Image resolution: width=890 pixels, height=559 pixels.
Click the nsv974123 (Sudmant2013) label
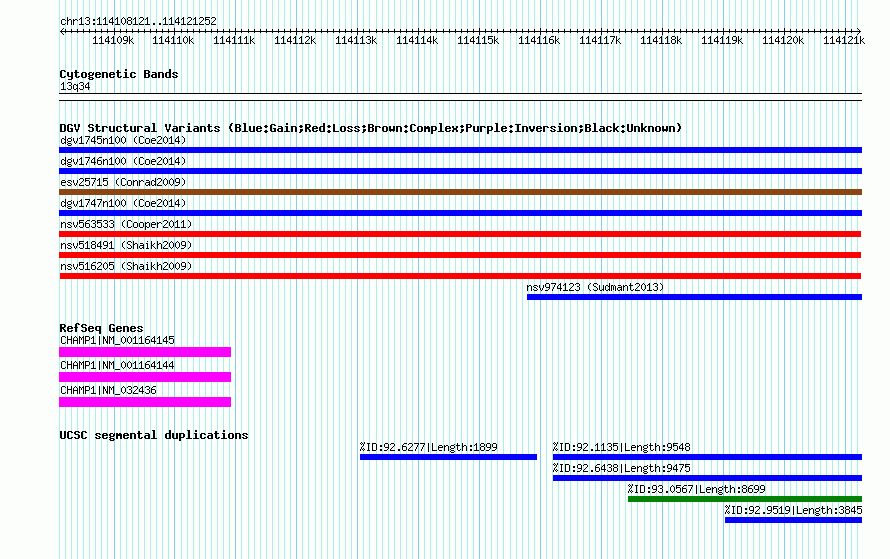[x=595, y=287]
